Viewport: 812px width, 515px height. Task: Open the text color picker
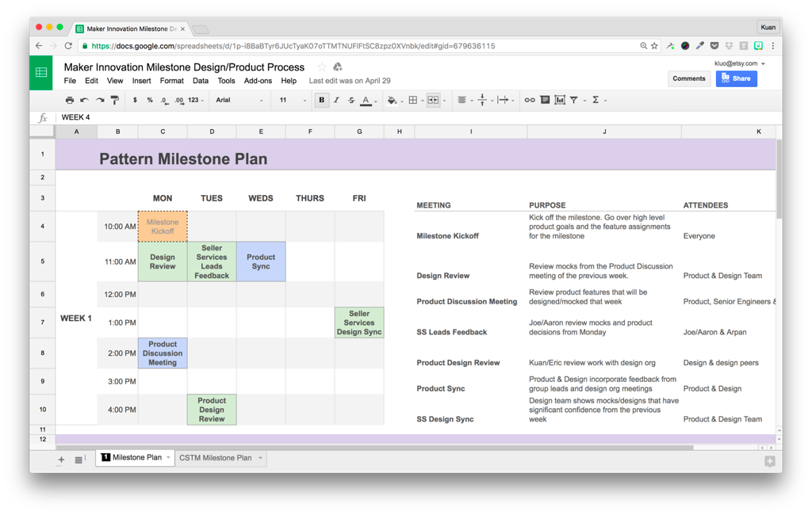click(366, 101)
